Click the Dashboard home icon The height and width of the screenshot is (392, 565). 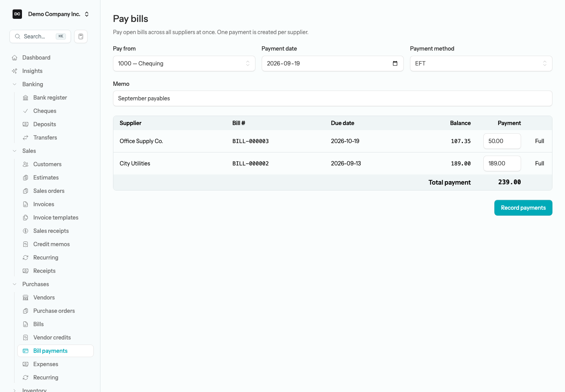click(x=15, y=58)
